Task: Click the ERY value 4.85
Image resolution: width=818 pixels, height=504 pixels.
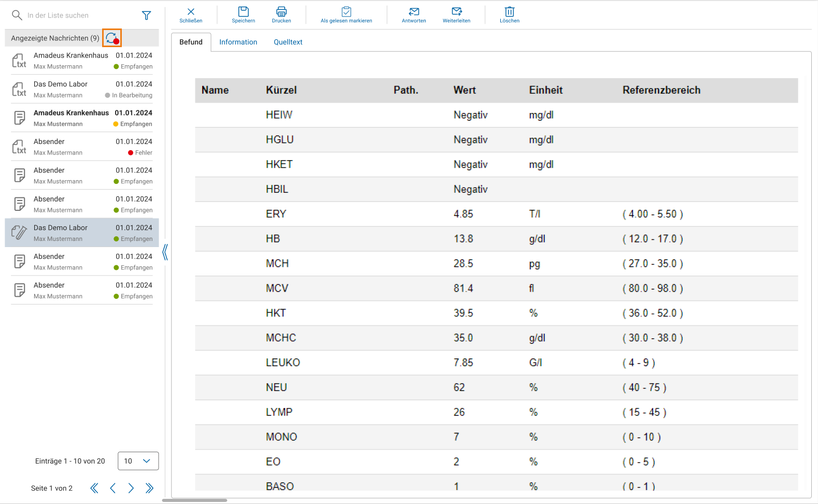Action: click(463, 214)
